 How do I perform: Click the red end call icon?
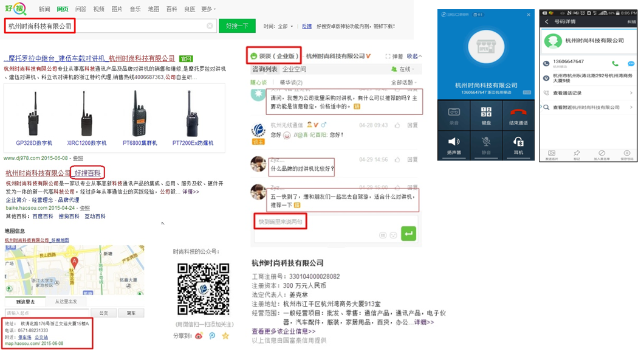[518, 112]
